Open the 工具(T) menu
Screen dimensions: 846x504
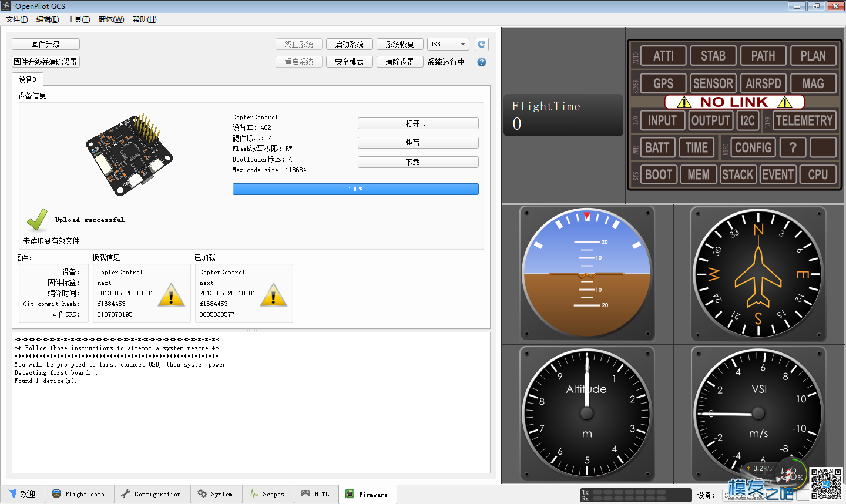point(79,19)
